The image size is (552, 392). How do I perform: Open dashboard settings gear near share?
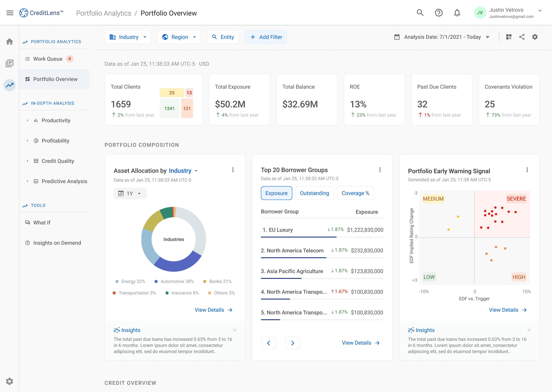coord(535,37)
